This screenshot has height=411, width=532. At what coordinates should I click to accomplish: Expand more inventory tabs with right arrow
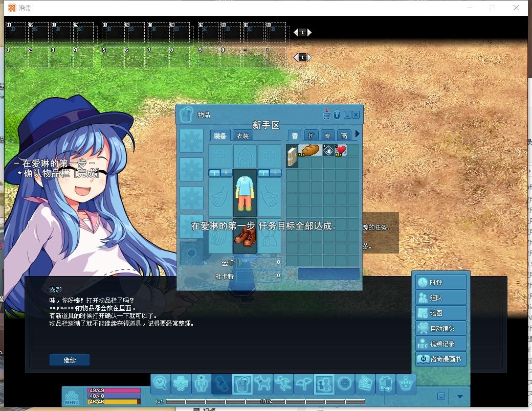coord(357,134)
